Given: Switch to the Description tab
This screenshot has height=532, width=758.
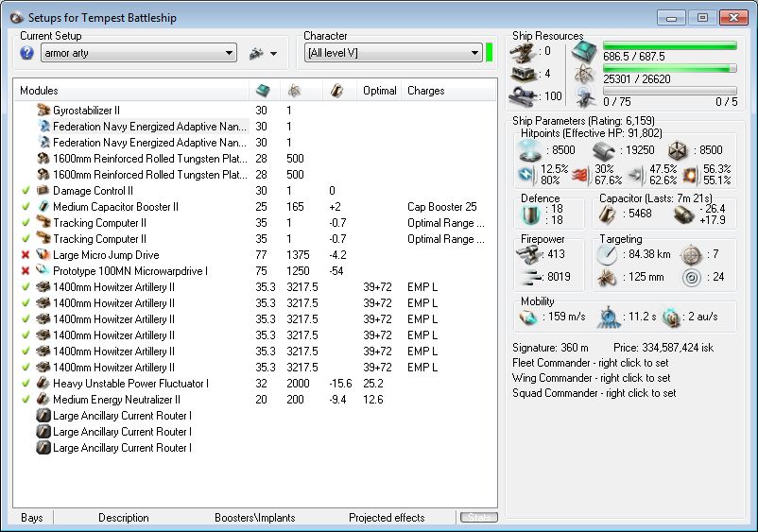Looking at the screenshot, I should tap(124, 518).
